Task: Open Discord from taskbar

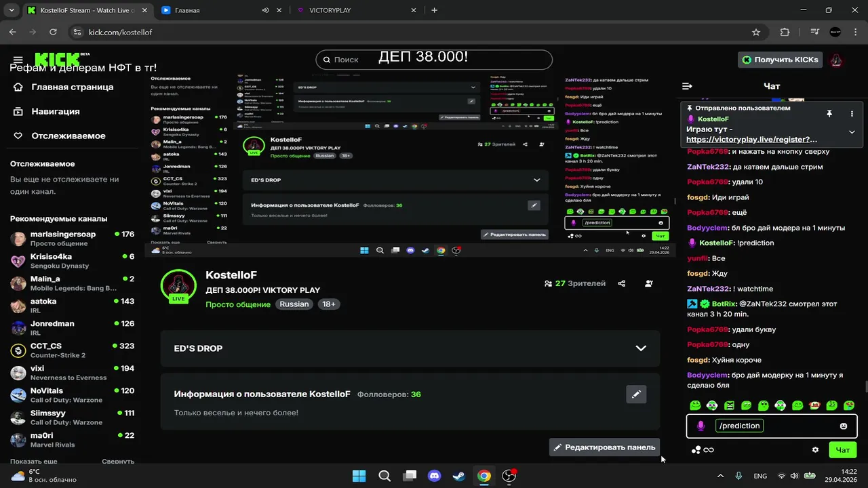Action: [434, 476]
